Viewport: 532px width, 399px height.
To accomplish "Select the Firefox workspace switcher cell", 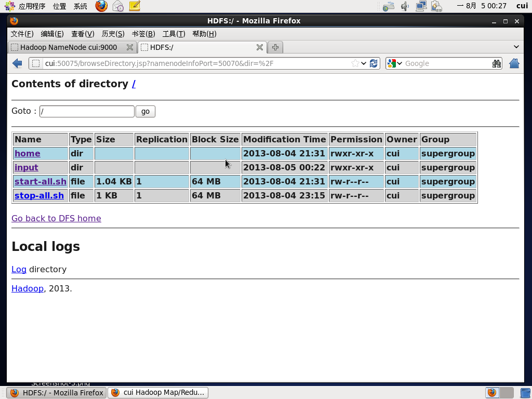I will (x=493, y=393).
